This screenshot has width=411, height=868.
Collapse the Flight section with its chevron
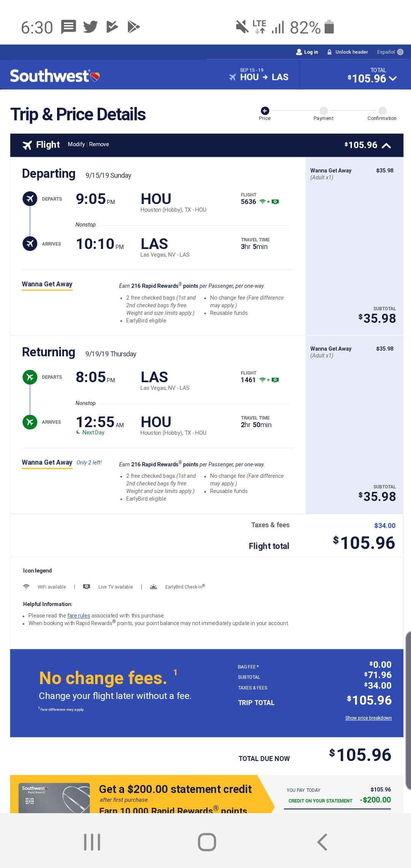click(x=387, y=145)
